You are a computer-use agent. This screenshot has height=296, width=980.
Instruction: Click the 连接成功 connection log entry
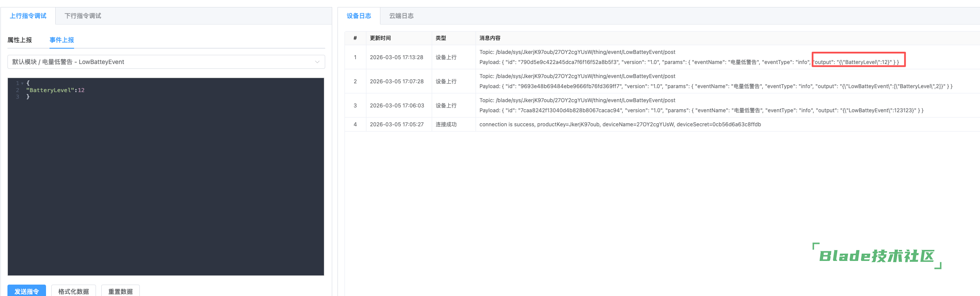446,125
